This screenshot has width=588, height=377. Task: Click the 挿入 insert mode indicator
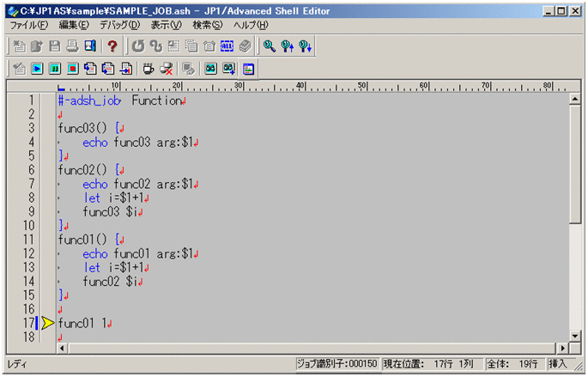tap(558, 363)
